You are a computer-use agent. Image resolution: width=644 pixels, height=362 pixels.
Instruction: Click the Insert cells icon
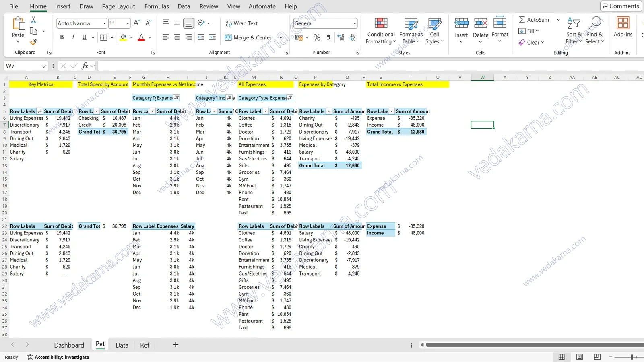coord(461,23)
